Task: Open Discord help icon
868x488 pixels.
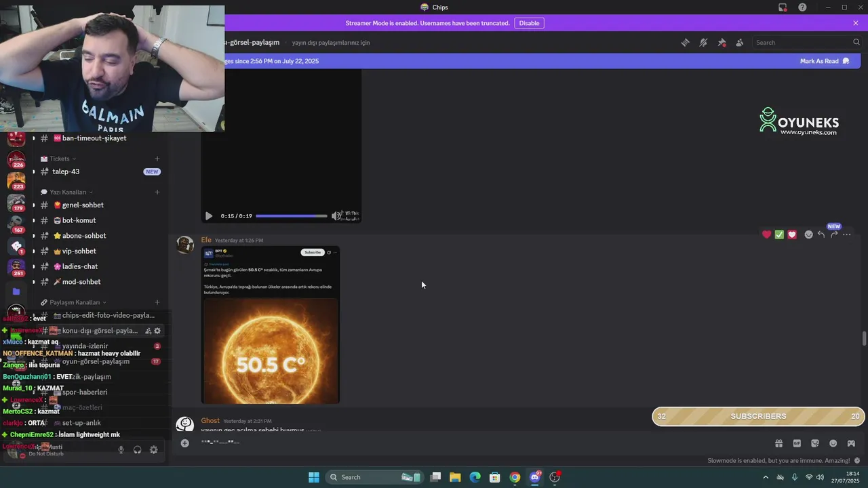Action: click(x=802, y=7)
